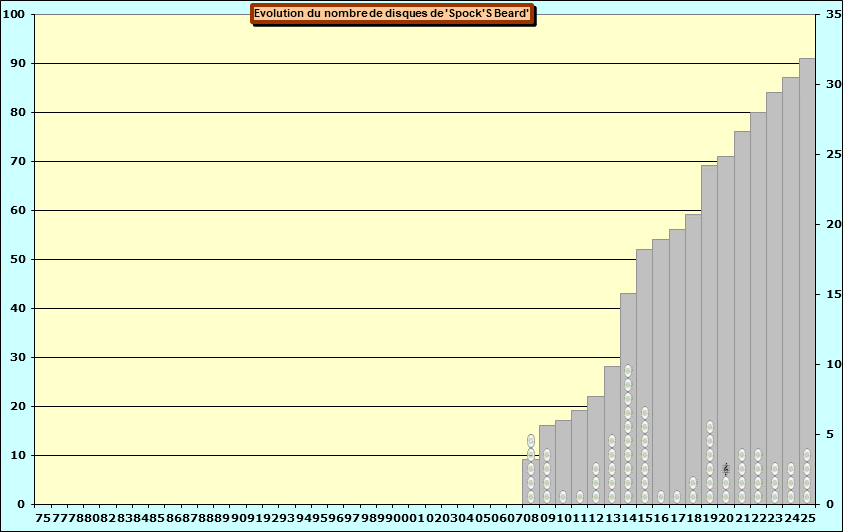Image resolution: width=843 pixels, height=532 pixels.
Task: Click the secondary axis value '15'
Action: coord(834,294)
